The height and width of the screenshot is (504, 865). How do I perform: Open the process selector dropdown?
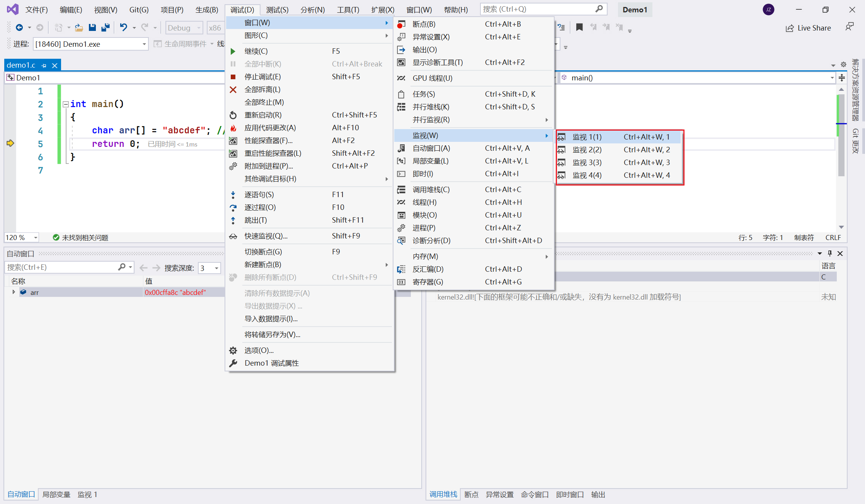pos(144,44)
